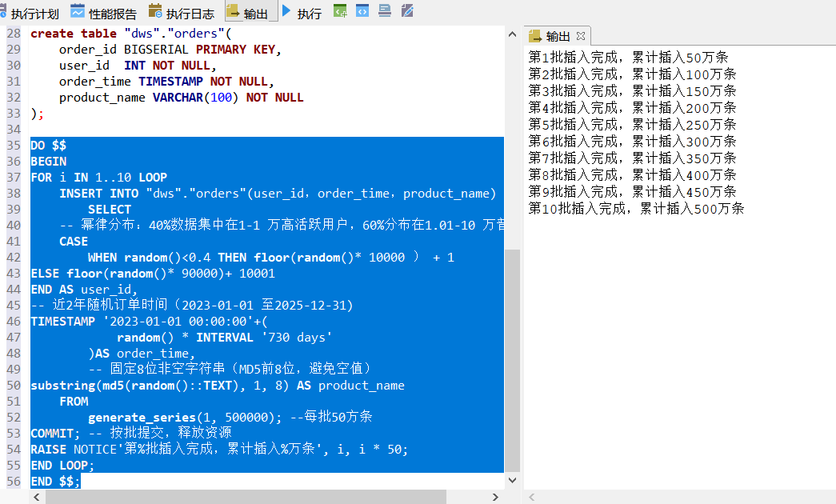Click line number 35 in the gutter
Screen dimensions: 836x504
pos(14,146)
